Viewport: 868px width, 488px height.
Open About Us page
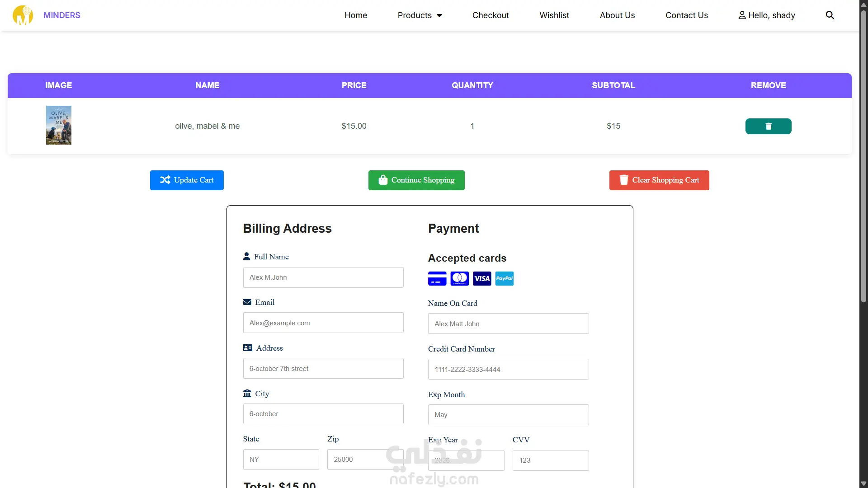tap(617, 15)
